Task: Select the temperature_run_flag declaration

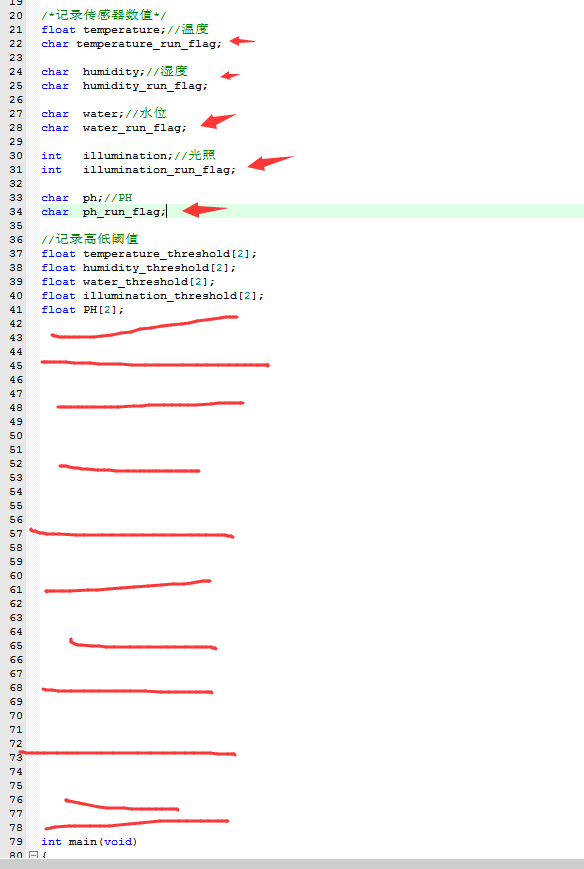Action: 131,44
